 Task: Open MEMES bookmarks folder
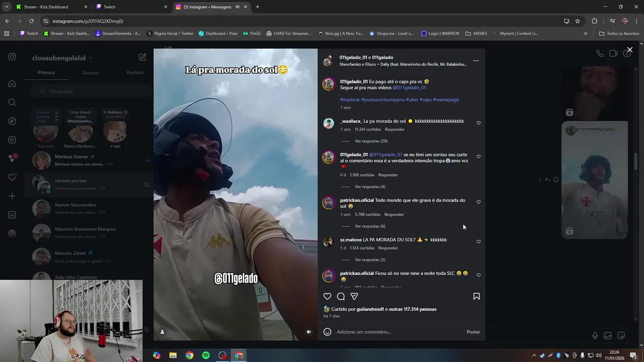point(476,34)
